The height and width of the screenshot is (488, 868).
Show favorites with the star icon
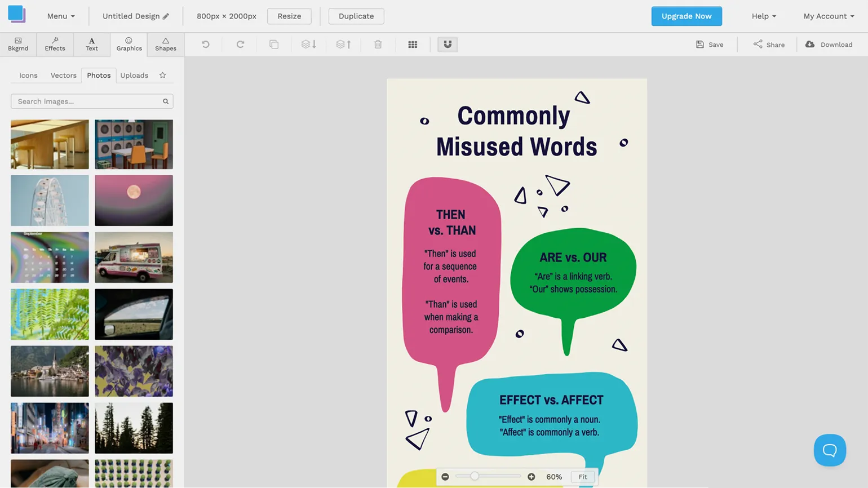163,76
